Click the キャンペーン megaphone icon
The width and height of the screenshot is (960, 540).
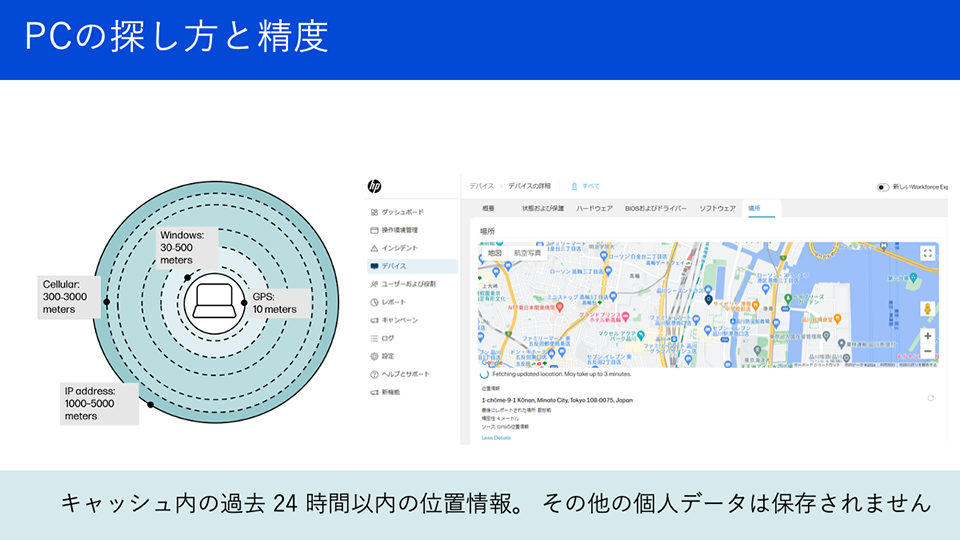(374, 320)
